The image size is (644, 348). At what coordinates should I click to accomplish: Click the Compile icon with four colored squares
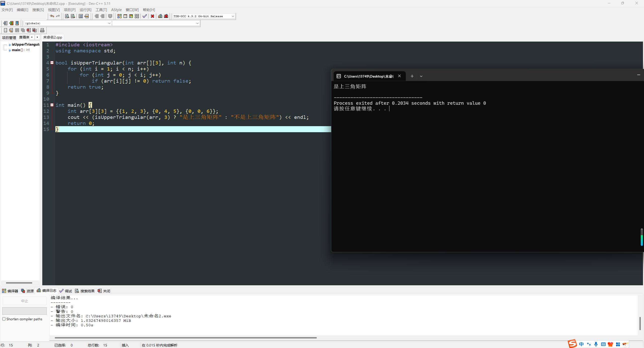tap(119, 16)
